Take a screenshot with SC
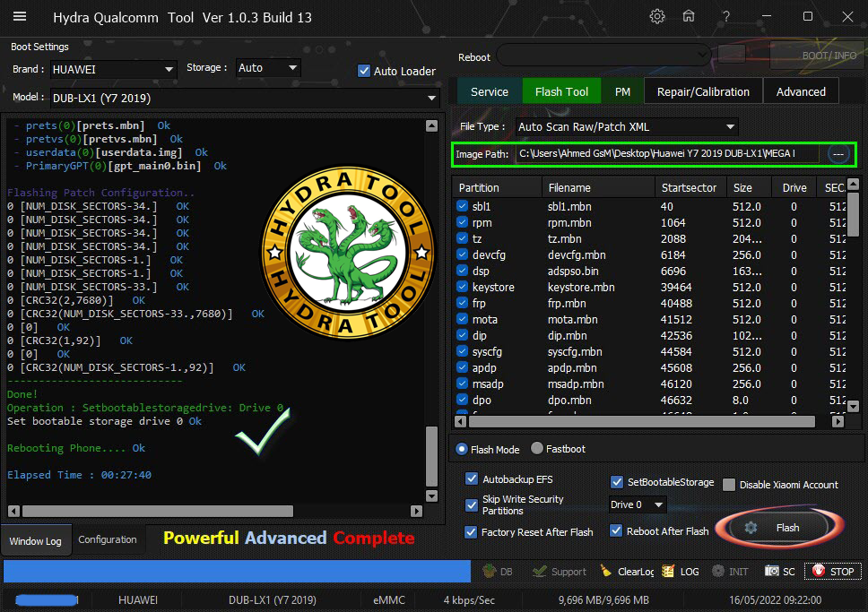Viewport: 868px width, 612px height. click(x=779, y=571)
